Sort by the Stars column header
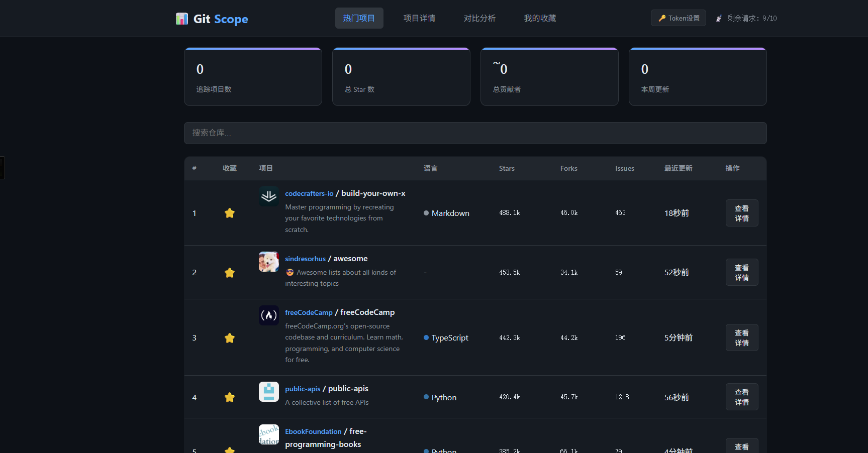Viewport: 868px width, 453px height. (507, 168)
